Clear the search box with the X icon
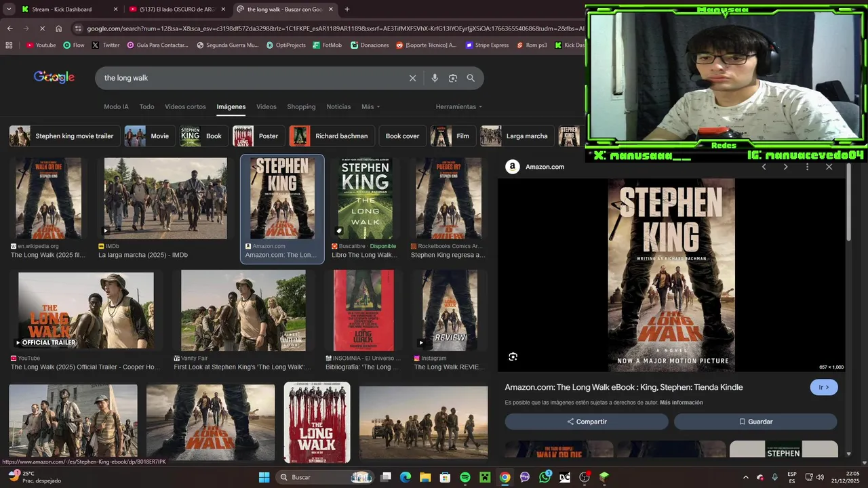 (412, 78)
